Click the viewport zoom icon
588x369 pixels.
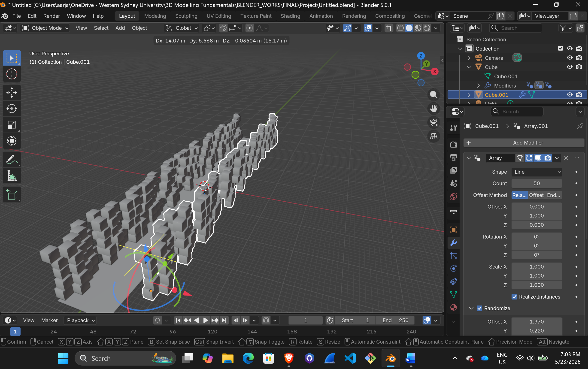(433, 94)
